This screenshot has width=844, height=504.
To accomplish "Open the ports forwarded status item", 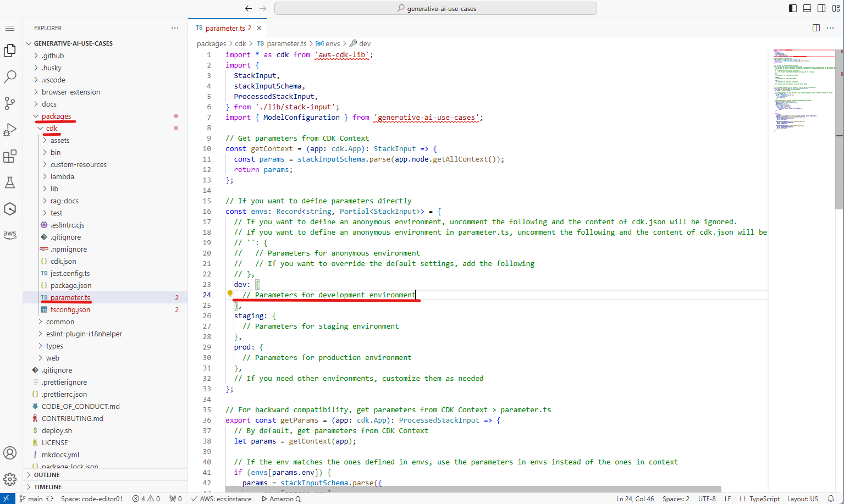I will [175, 499].
